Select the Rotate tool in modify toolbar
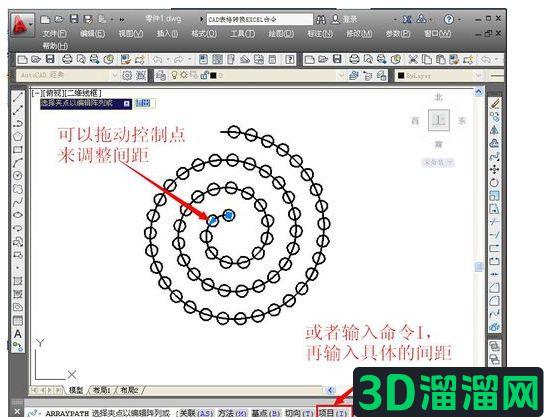 pos(494,182)
